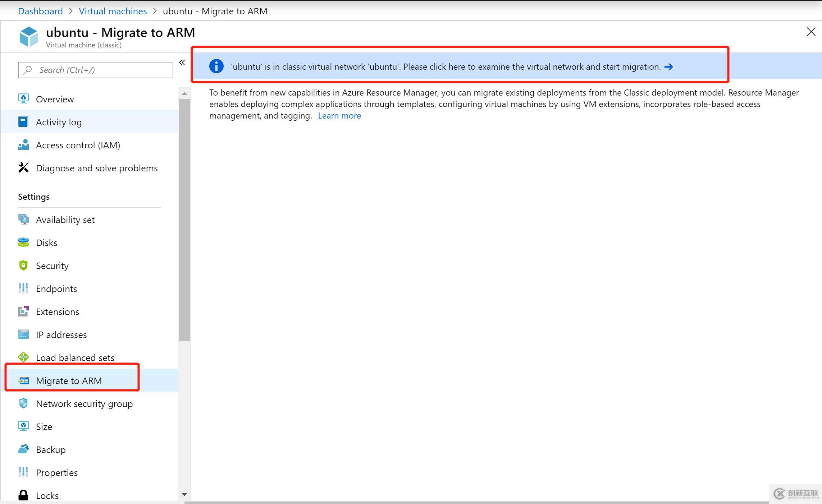Click the Network security group icon
822x504 pixels.
tap(23, 404)
